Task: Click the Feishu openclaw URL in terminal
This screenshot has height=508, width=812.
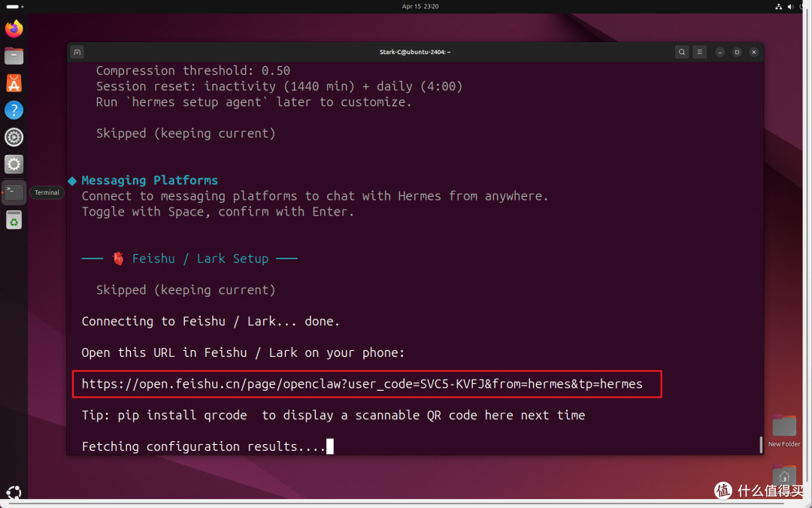Action: pyautogui.click(x=362, y=384)
